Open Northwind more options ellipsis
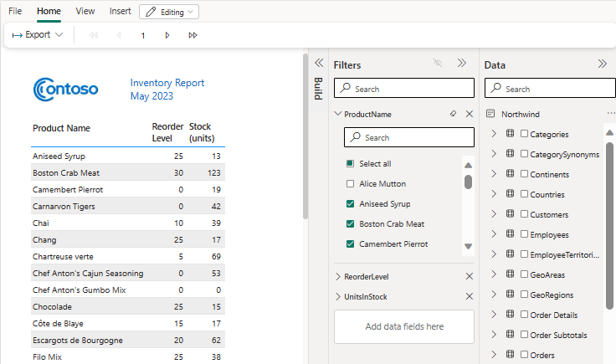 610,114
